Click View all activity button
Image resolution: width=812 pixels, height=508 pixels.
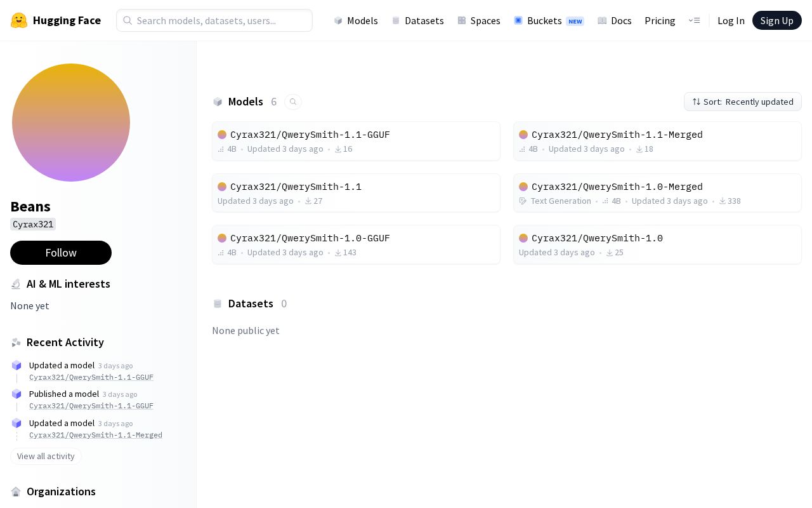coord(46,456)
